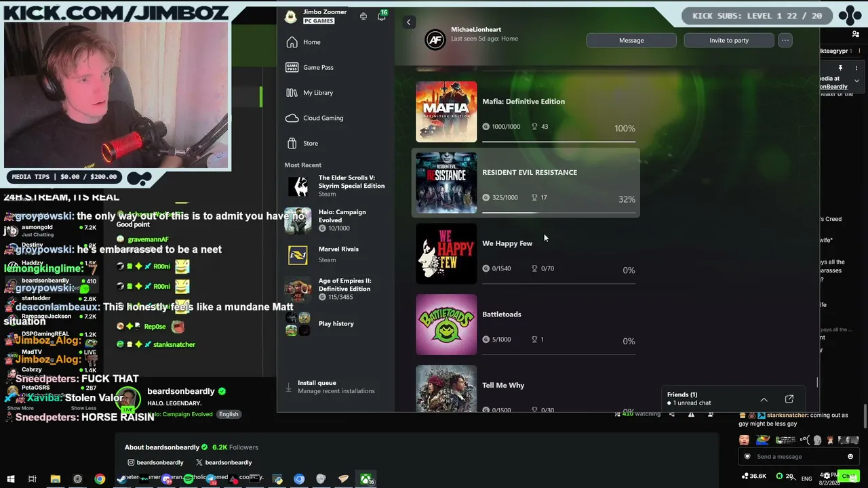
Task: Click the share icon below the stream
Action: coord(672,414)
